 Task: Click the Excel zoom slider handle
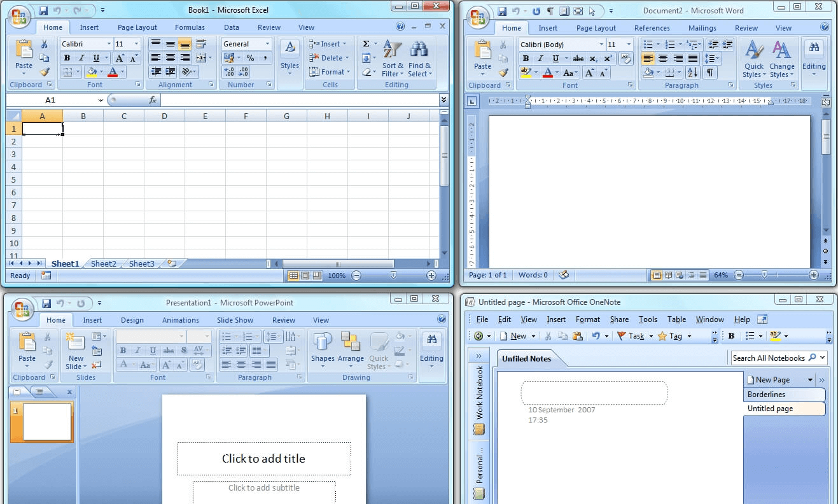coord(393,275)
